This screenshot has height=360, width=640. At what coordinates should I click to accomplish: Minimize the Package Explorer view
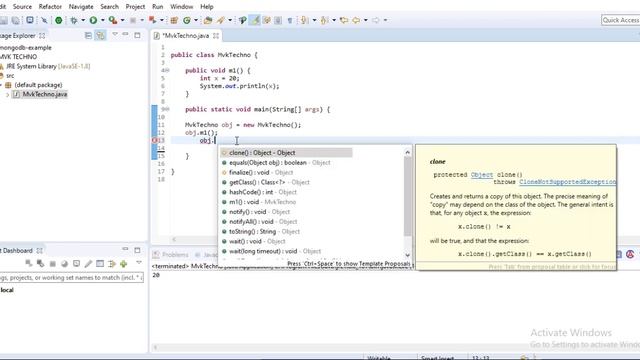125,35
